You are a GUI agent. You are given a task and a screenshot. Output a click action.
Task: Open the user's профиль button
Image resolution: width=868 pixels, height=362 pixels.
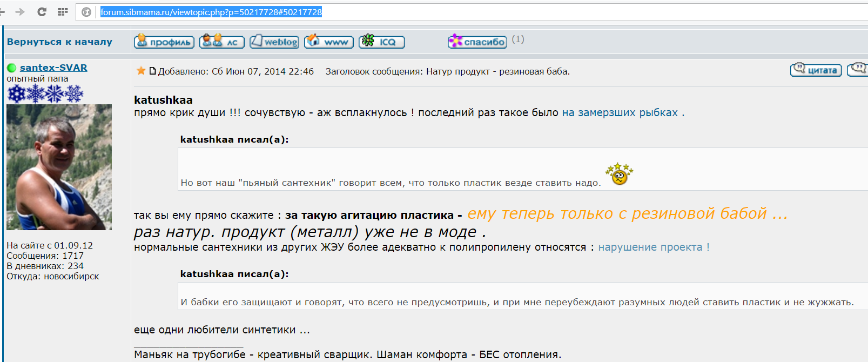point(164,41)
